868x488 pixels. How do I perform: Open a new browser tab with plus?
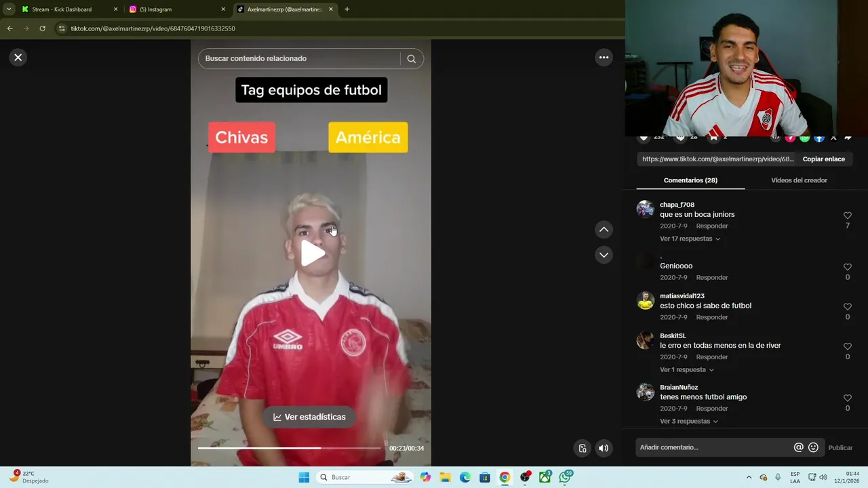(x=347, y=9)
